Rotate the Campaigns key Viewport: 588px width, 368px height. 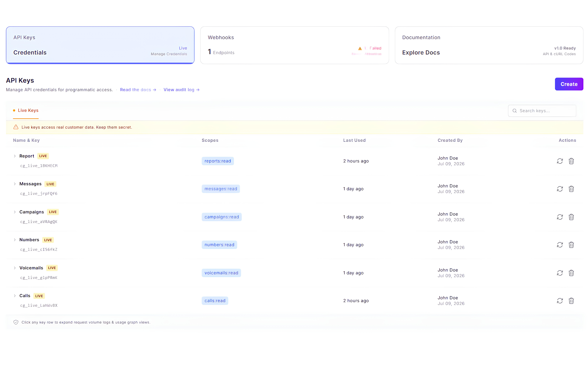[x=560, y=217]
